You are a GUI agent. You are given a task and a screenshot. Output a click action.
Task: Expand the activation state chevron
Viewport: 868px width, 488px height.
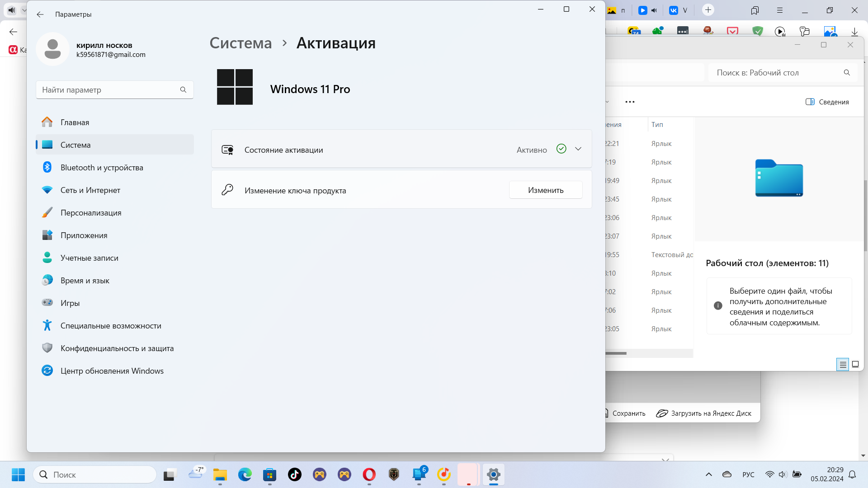click(578, 149)
